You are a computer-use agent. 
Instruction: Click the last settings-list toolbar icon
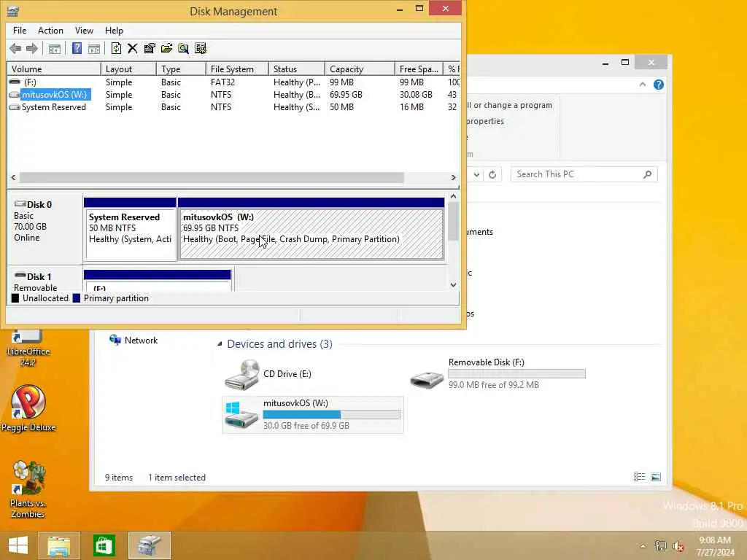click(201, 48)
